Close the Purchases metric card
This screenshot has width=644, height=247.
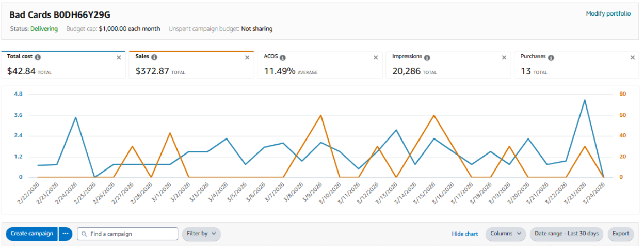(x=633, y=58)
